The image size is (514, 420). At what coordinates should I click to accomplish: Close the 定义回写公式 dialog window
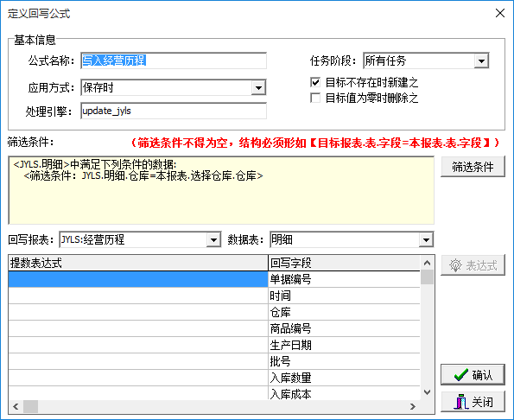[x=500, y=13]
